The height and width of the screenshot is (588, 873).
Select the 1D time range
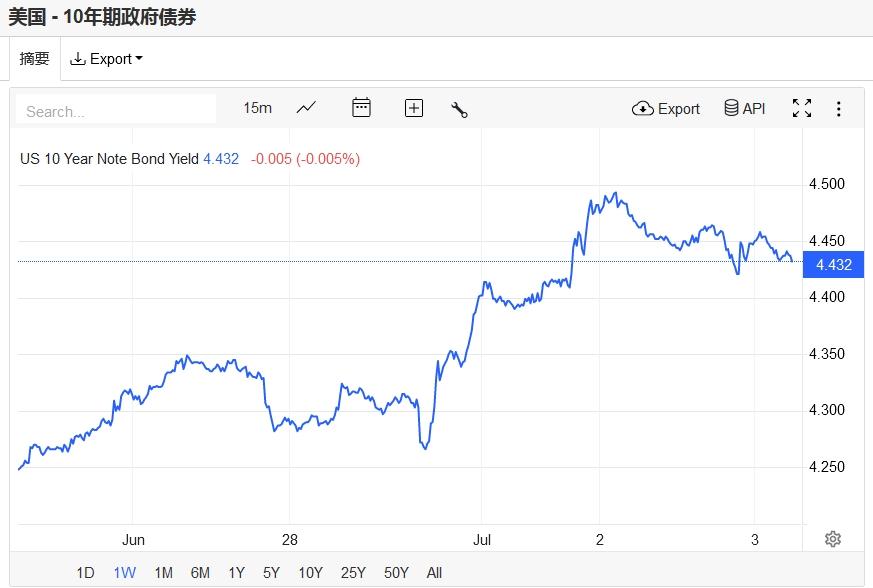tap(86, 573)
